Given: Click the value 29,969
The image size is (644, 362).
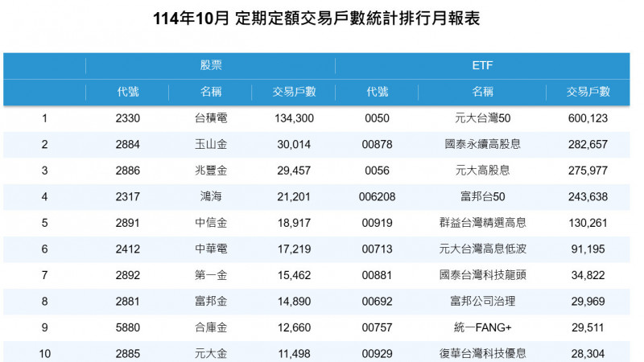Looking at the screenshot, I should [588, 302].
